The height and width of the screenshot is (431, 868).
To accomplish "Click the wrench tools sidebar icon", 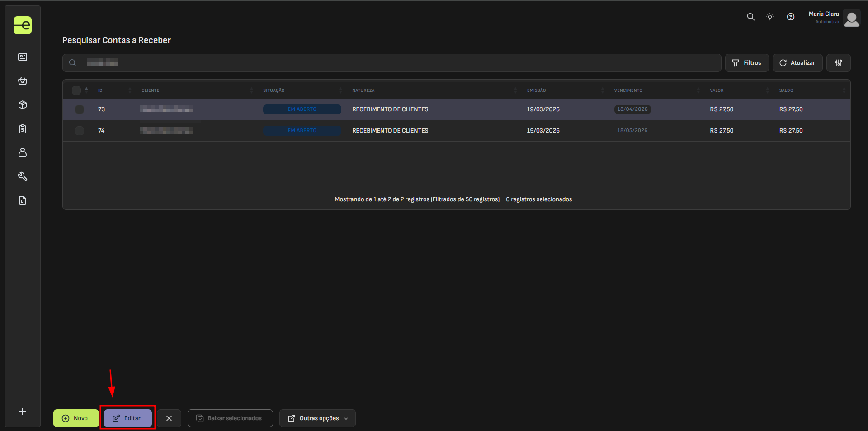I will click(23, 176).
